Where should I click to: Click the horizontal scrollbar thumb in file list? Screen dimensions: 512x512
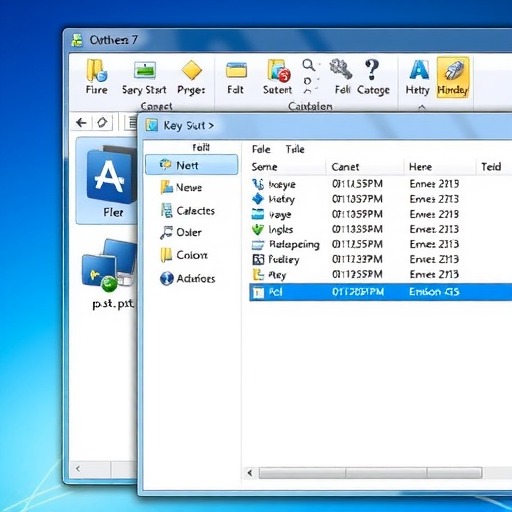click(x=370, y=473)
